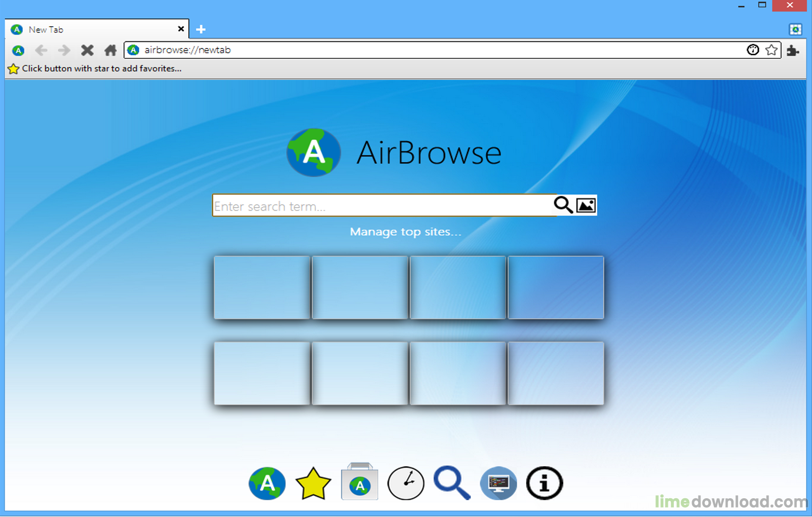Start image search with the picture icon
This screenshot has height=517, width=812.
pyautogui.click(x=586, y=205)
